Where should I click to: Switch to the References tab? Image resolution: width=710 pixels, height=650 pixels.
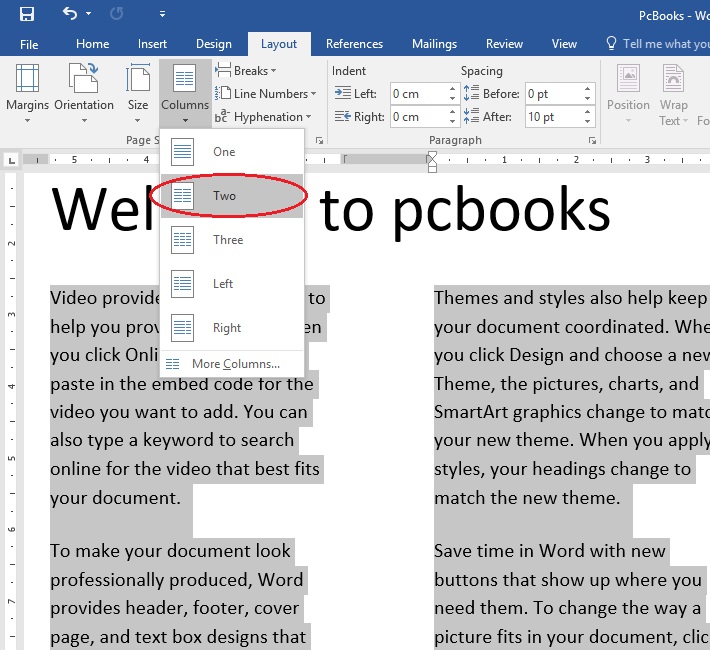[x=354, y=44]
